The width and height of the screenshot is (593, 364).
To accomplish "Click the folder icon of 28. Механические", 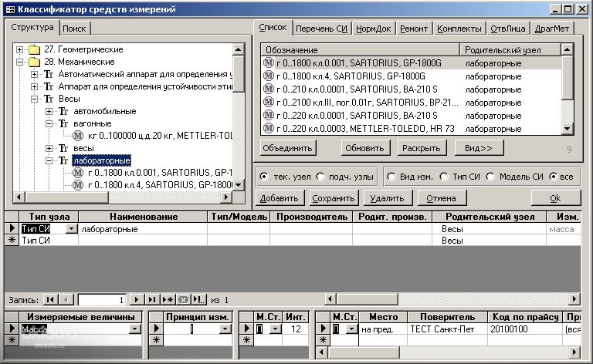I will (x=34, y=62).
